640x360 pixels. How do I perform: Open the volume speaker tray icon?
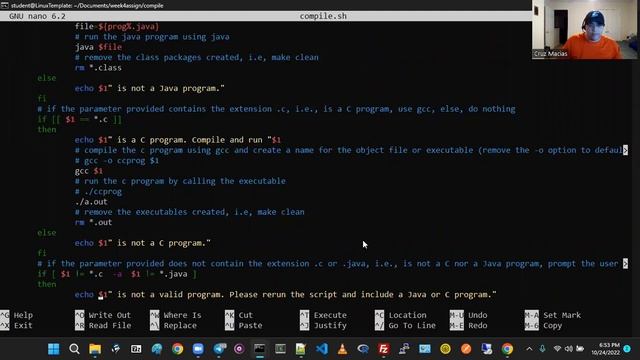click(x=569, y=349)
